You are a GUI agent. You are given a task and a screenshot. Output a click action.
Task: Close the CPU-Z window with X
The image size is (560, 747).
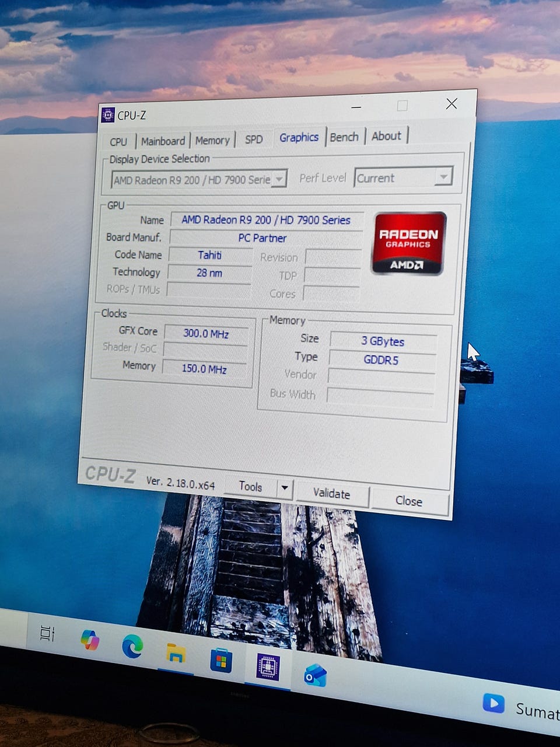pyautogui.click(x=452, y=104)
